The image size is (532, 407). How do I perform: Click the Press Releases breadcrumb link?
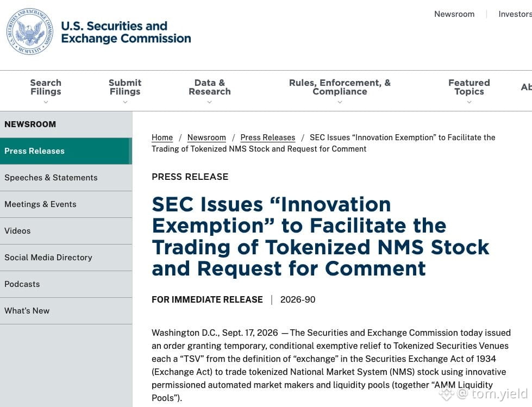268,137
